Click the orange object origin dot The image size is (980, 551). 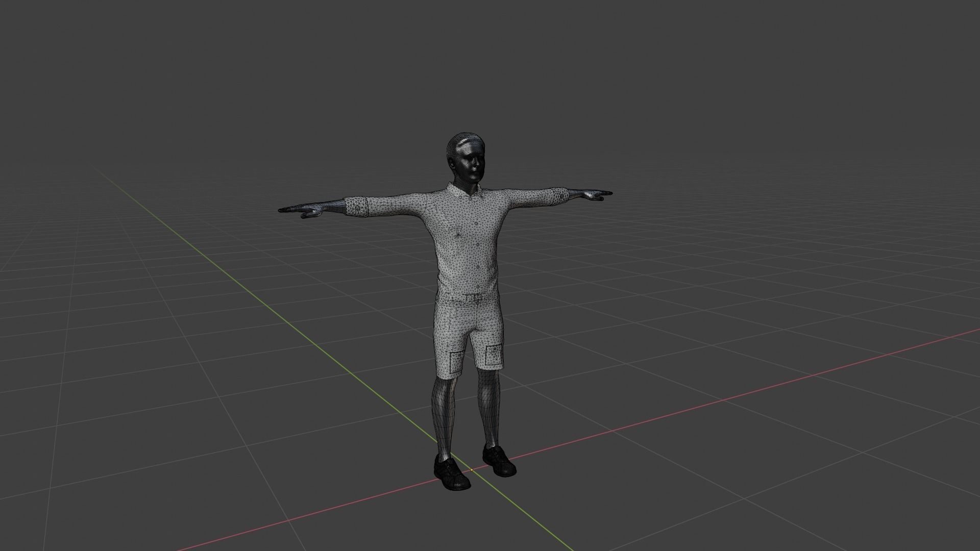(x=471, y=469)
